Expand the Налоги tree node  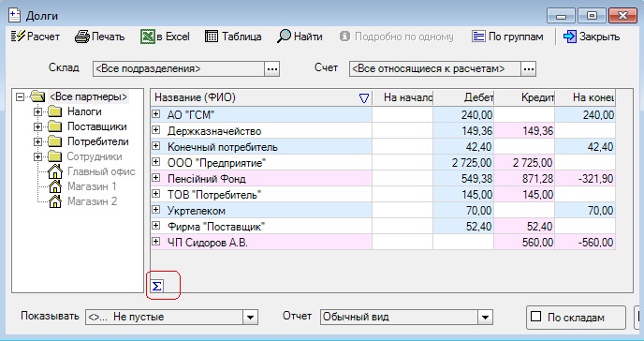(x=37, y=111)
